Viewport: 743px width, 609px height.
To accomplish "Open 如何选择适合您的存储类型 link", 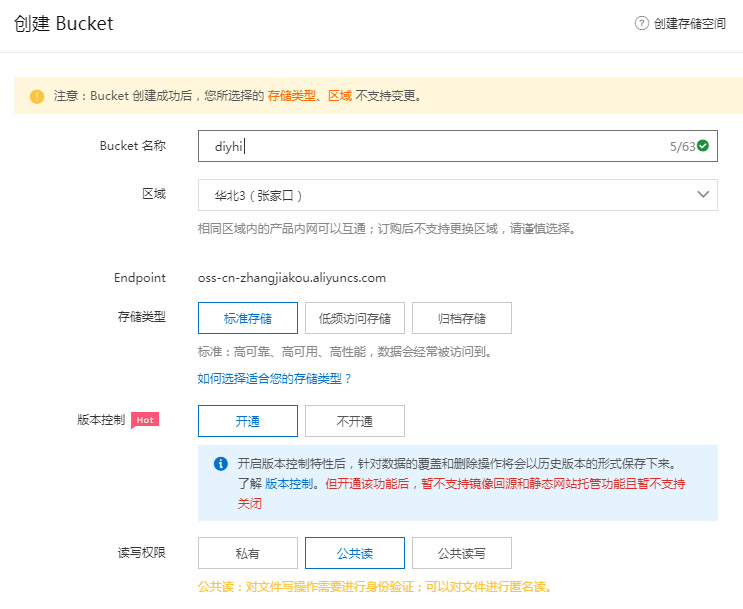I will [274, 379].
